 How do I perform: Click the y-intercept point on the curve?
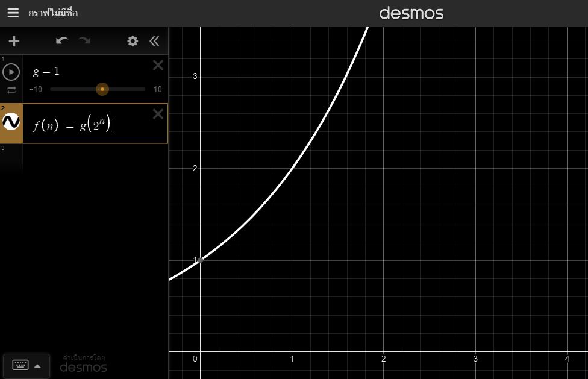tap(201, 260)
